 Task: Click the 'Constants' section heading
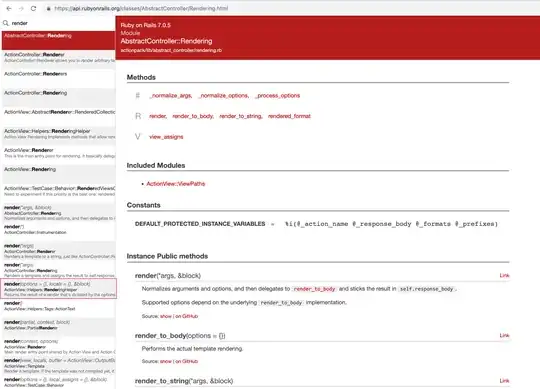[x=144, y=205]
